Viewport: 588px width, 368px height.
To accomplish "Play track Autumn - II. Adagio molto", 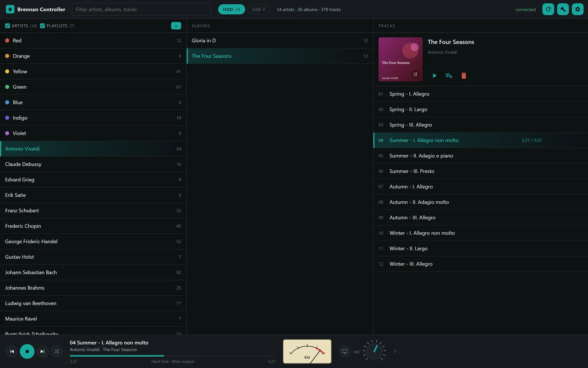I will (481, 202).
